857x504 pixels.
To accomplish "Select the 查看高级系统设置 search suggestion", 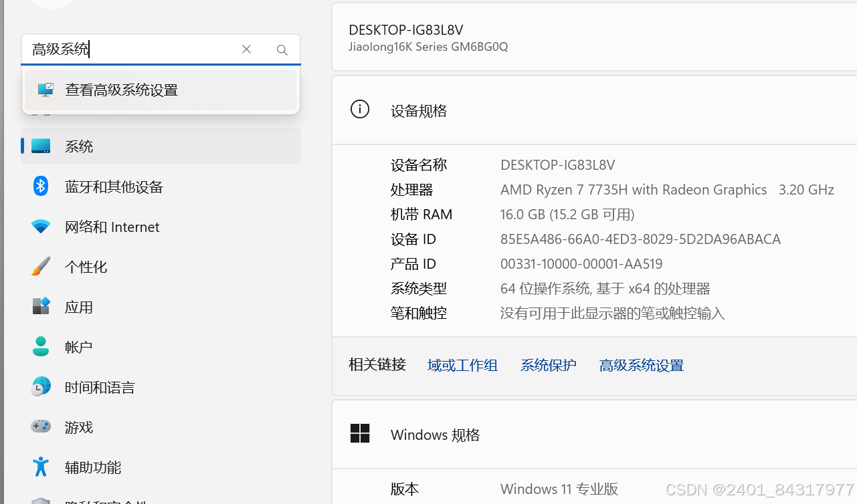I will click(161, 90).
